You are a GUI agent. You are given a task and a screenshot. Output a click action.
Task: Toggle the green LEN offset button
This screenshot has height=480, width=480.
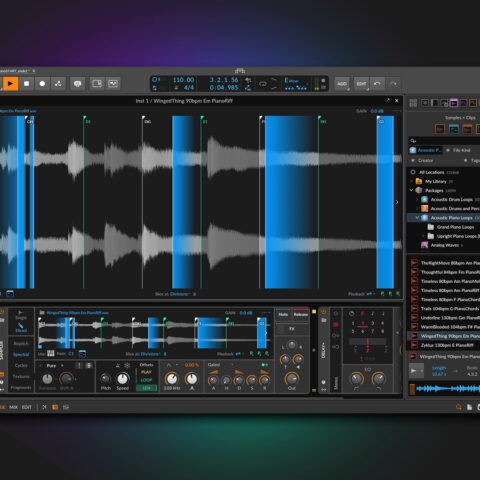click(146, 388)
